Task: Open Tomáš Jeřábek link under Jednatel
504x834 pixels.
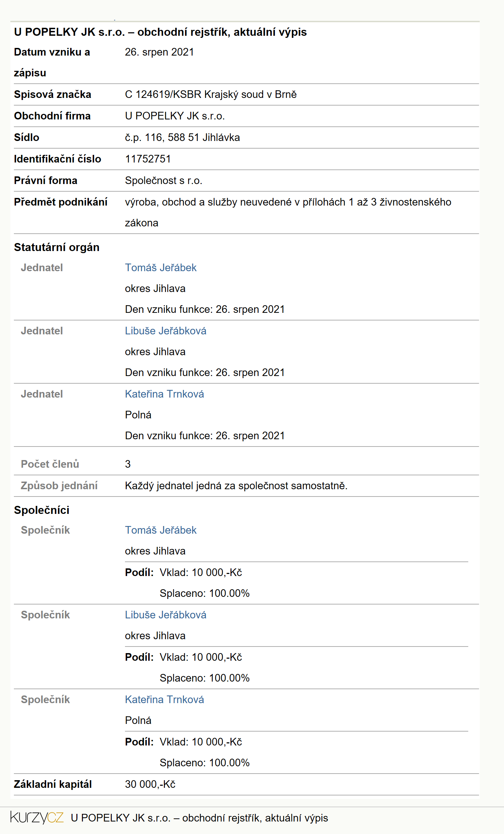Action: click(161, 268)
